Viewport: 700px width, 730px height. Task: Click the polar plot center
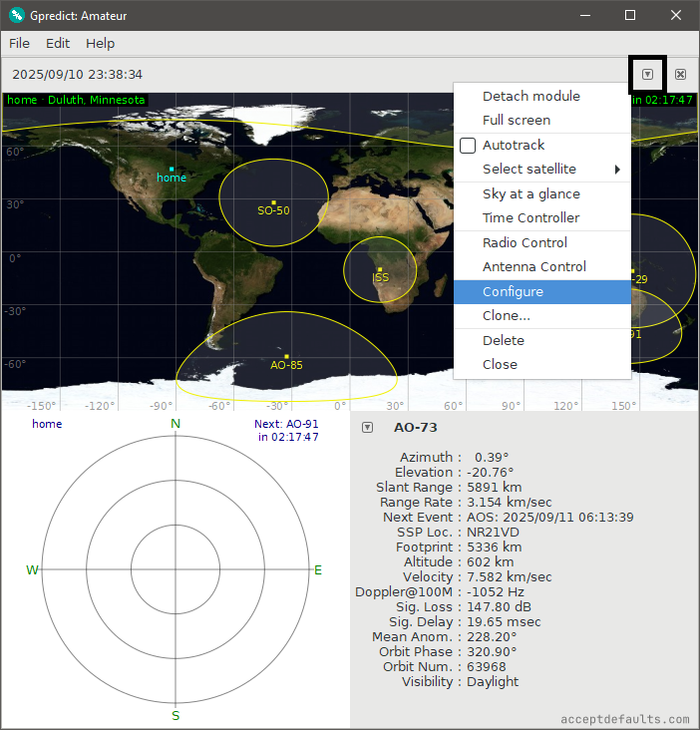pos(175,570)
